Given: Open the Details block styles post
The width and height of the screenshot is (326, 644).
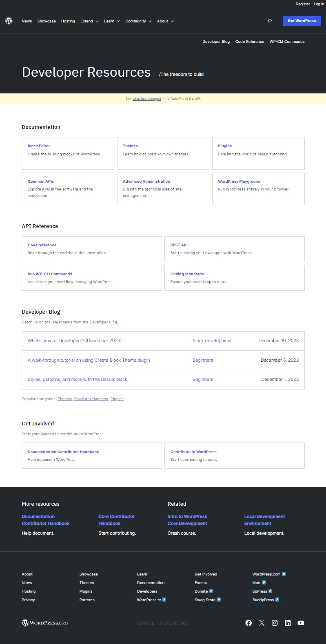Looking at the screenshot, I should [x=78, y=379].
